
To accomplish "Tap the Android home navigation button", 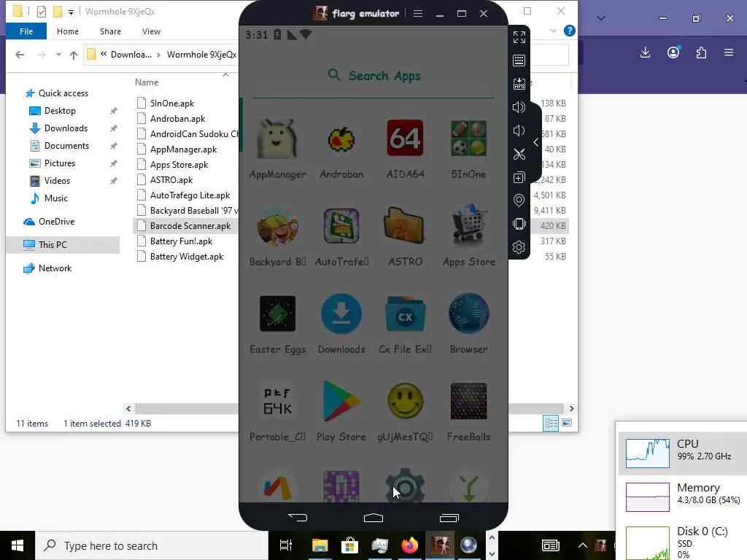I will [x=373, y=518].
